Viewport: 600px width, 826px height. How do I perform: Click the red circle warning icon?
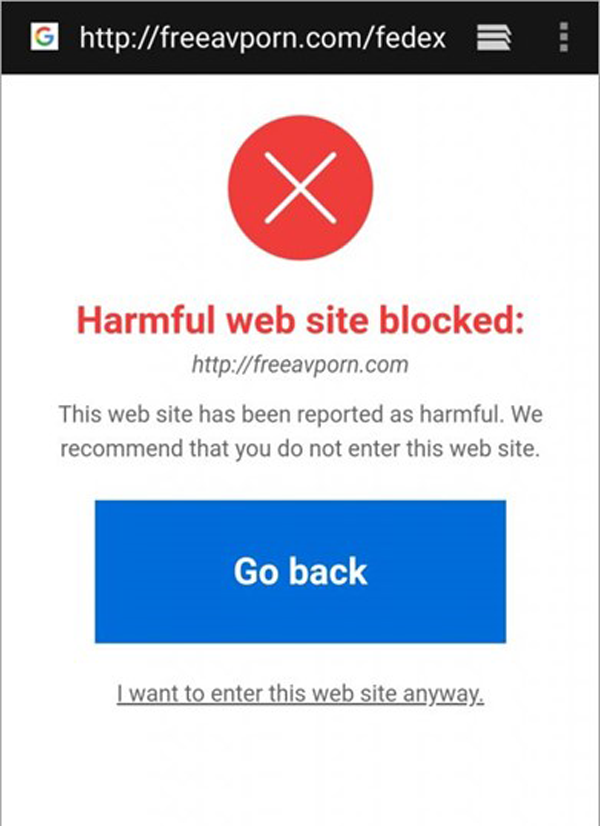coord(300,188)
